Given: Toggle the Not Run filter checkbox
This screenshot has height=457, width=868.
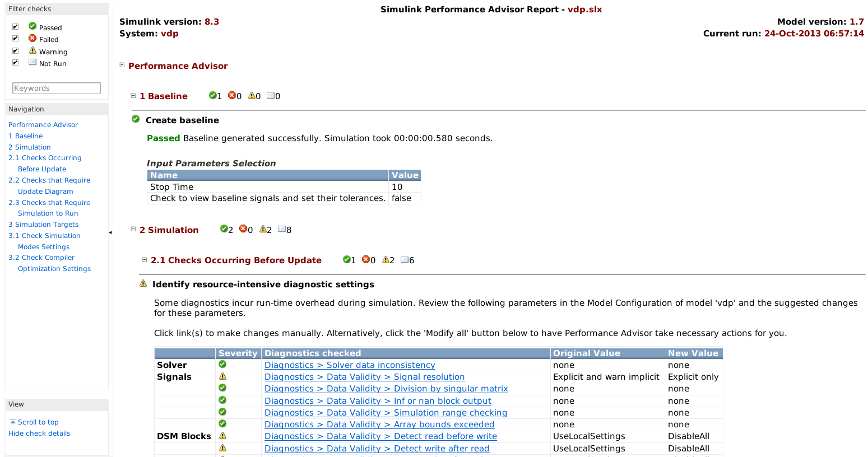Looking at the screenshot, I should click(15, 63).
